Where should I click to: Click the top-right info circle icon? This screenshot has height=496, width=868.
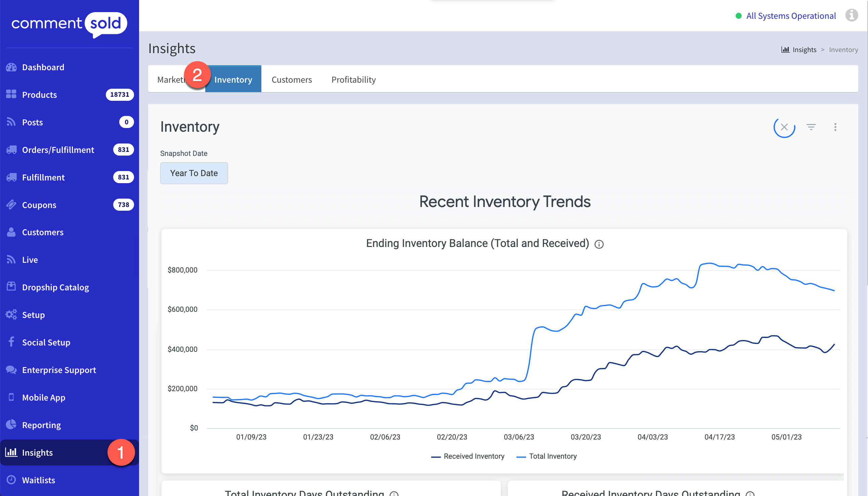click(x=851, y=15)
